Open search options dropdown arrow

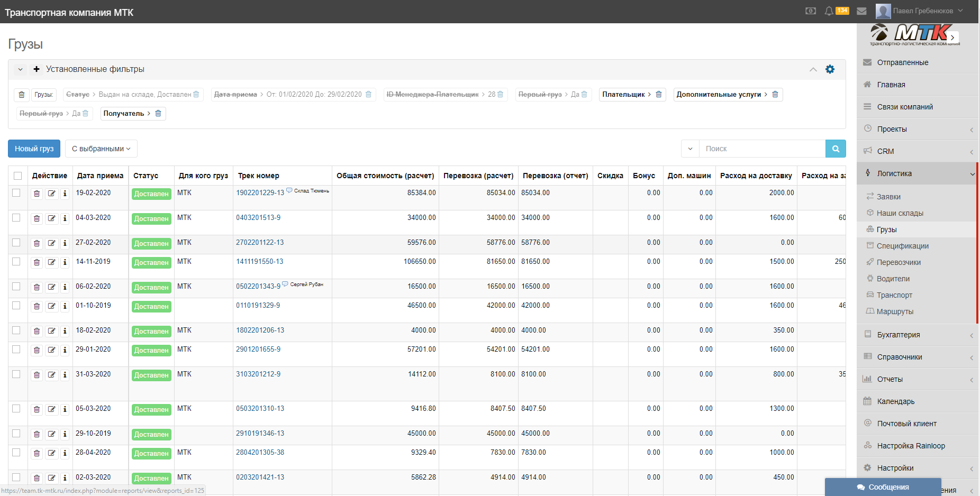pos(690,149)
